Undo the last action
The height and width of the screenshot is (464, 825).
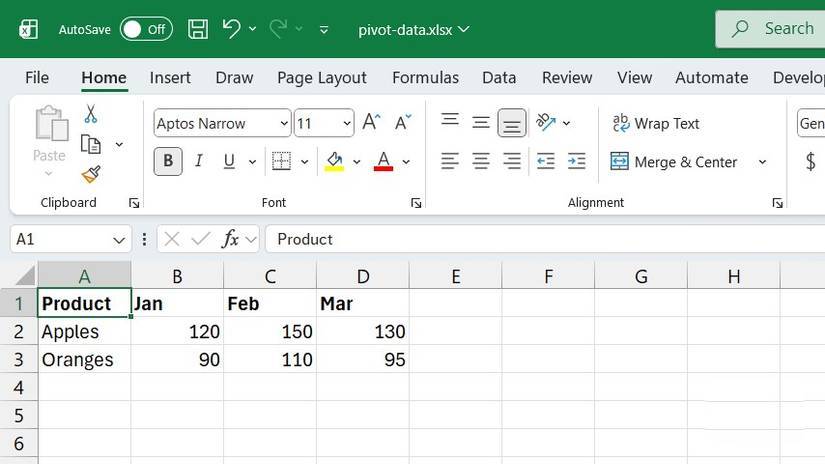231,28
